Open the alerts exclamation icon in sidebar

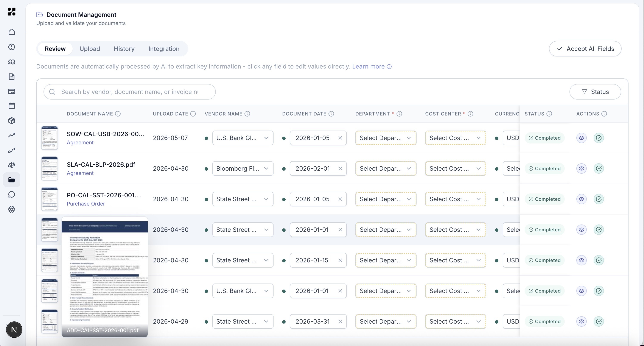(11, 47)
